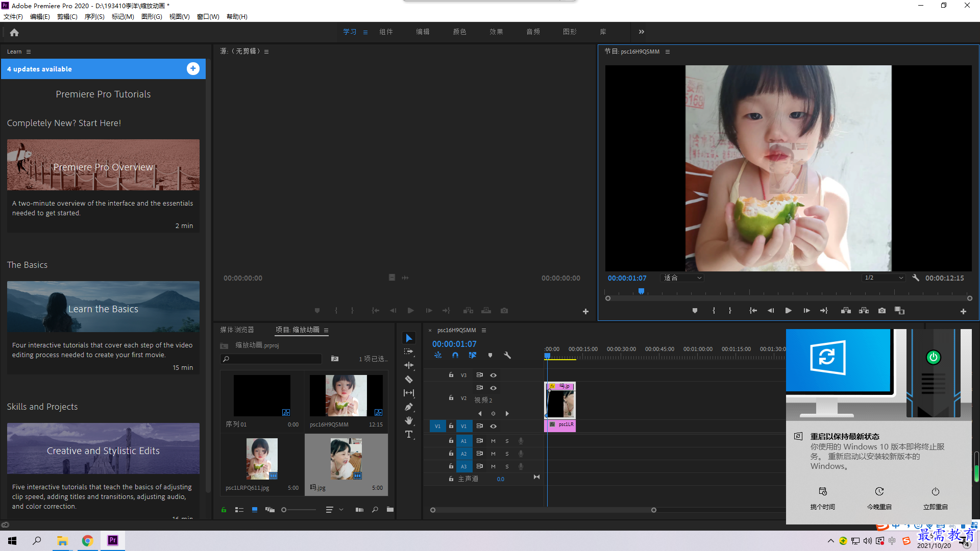This screenshot has height=551, width=980.
Task: Click timeline horizontal zoom scroll bar
Action: 543,510
